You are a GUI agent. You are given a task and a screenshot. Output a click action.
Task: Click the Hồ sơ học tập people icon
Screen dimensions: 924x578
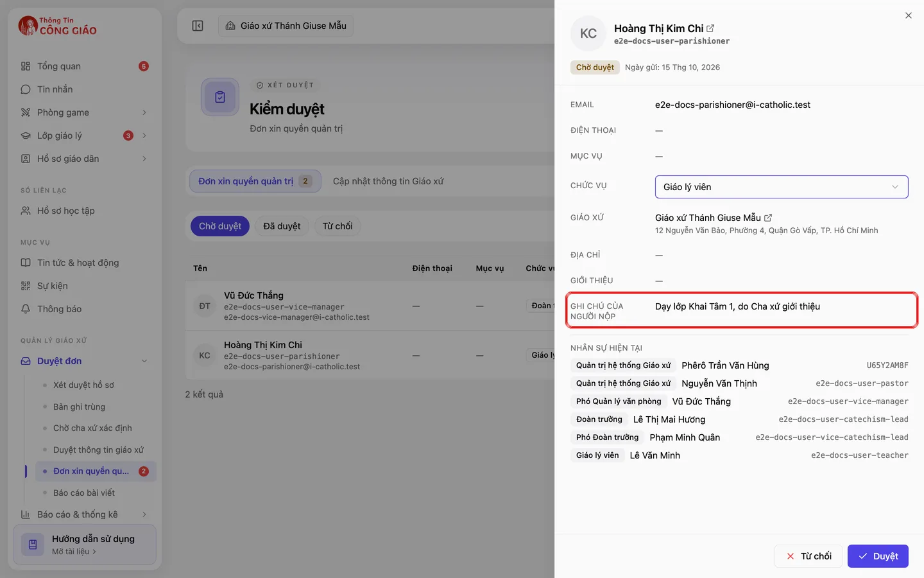[26, 211]
